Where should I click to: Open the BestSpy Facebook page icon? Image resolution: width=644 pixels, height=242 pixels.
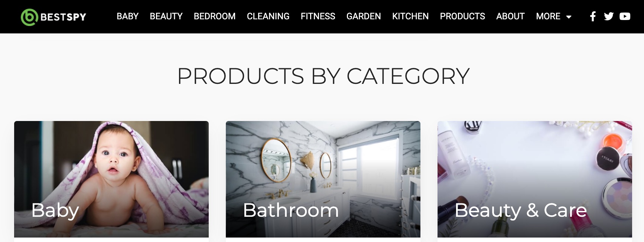coord(593,16)
